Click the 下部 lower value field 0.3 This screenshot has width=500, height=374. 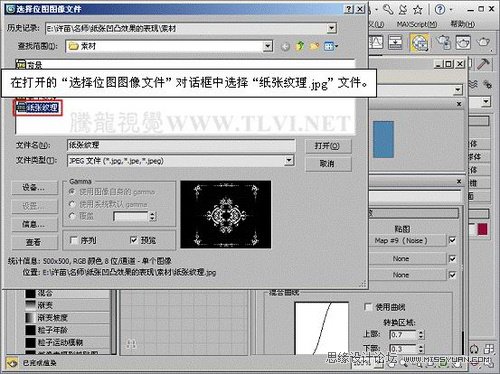coord(403,349)
